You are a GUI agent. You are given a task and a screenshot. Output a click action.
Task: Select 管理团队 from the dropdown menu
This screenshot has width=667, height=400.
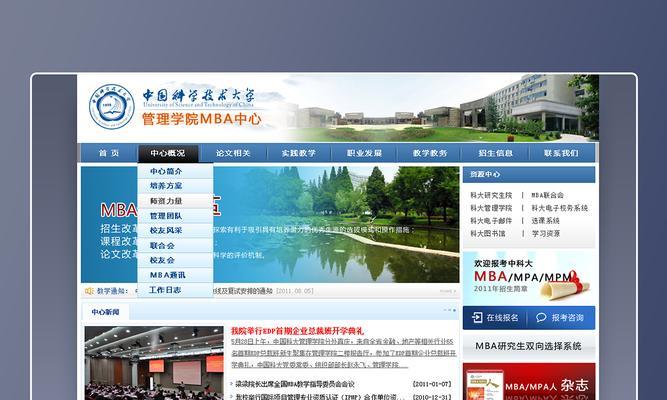tap(175, 216)
